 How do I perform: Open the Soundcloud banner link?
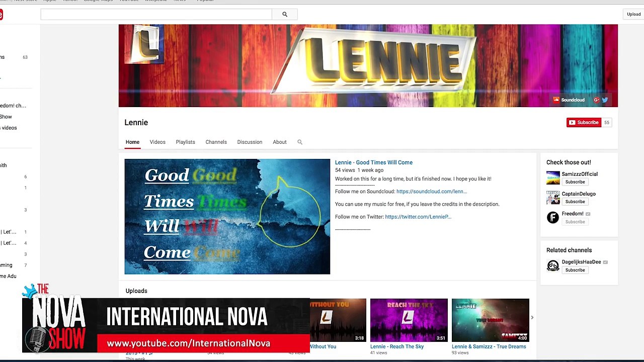569,100
